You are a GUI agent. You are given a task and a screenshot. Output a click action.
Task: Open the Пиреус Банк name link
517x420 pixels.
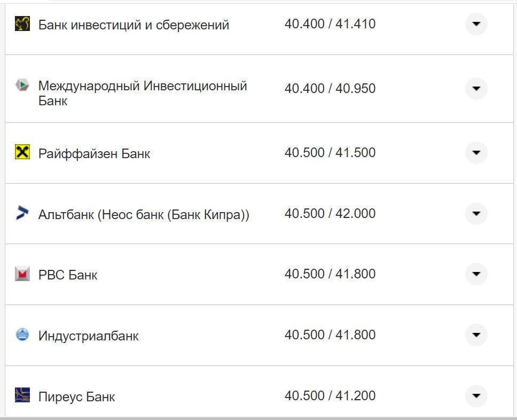76,397
